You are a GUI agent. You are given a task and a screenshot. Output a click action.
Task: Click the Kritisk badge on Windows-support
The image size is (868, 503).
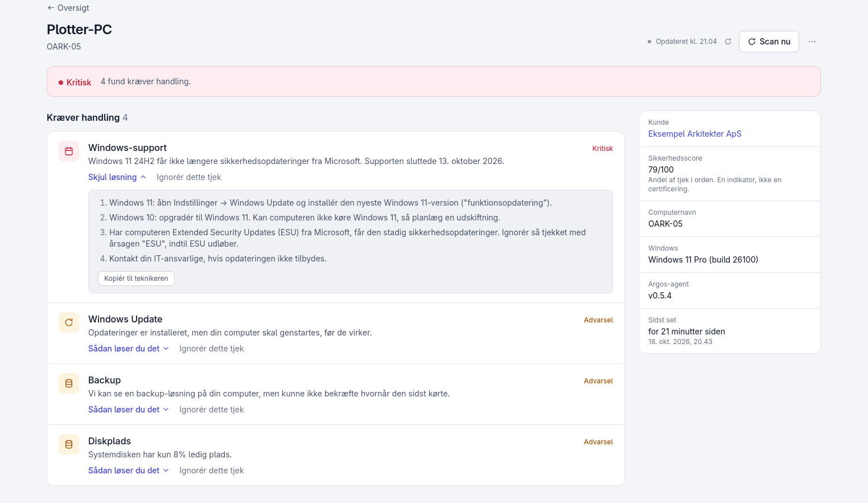pos(603,149)
